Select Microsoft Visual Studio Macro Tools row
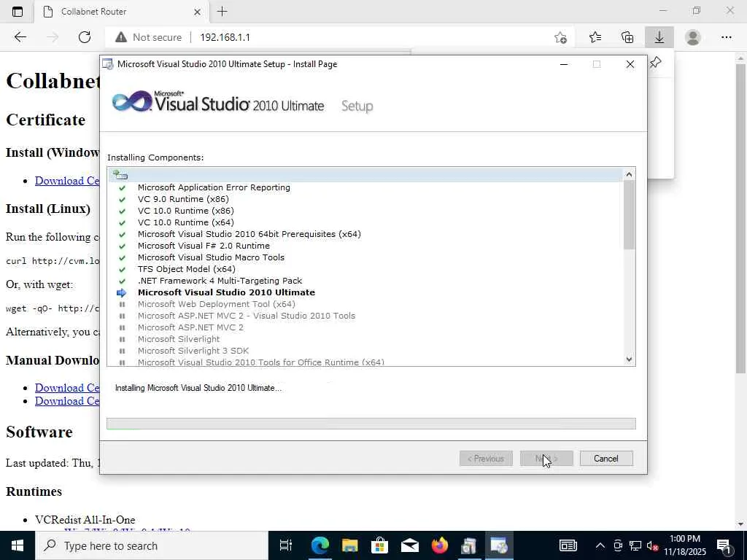Viewport: 747px width, 560px height. [211, 257]
